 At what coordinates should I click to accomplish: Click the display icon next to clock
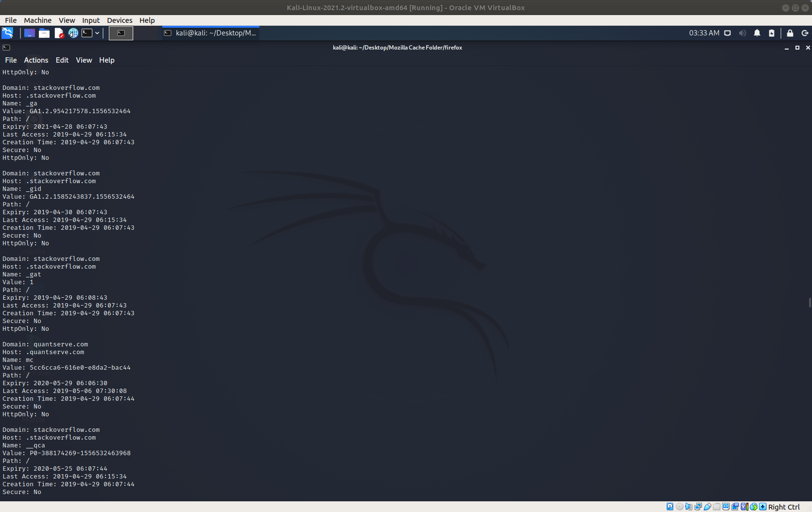727,33
